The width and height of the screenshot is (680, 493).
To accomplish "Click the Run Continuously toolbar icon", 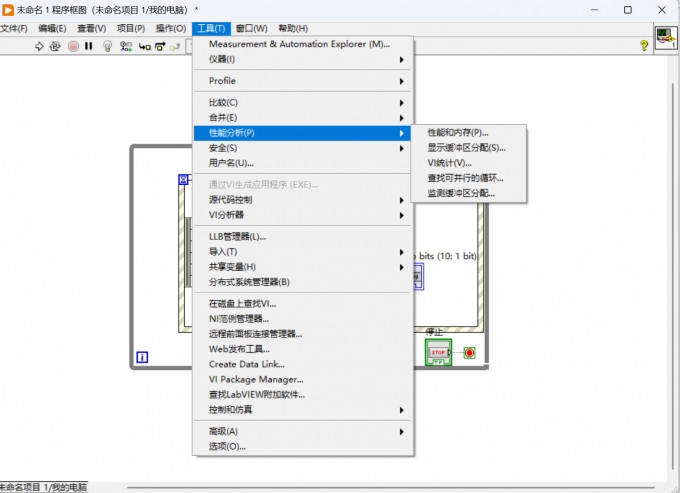I will pyautogui.click(x=55, y=46).
